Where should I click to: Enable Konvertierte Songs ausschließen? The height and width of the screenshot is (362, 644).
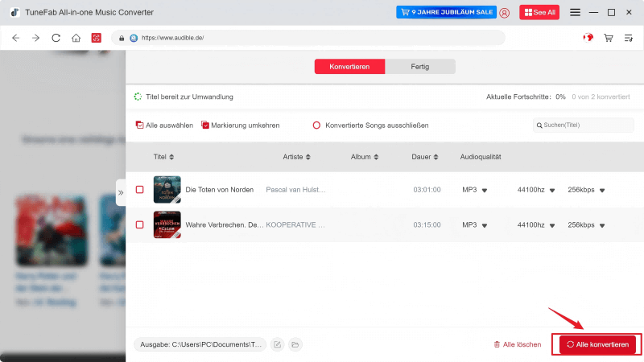(x=370, y=125)
